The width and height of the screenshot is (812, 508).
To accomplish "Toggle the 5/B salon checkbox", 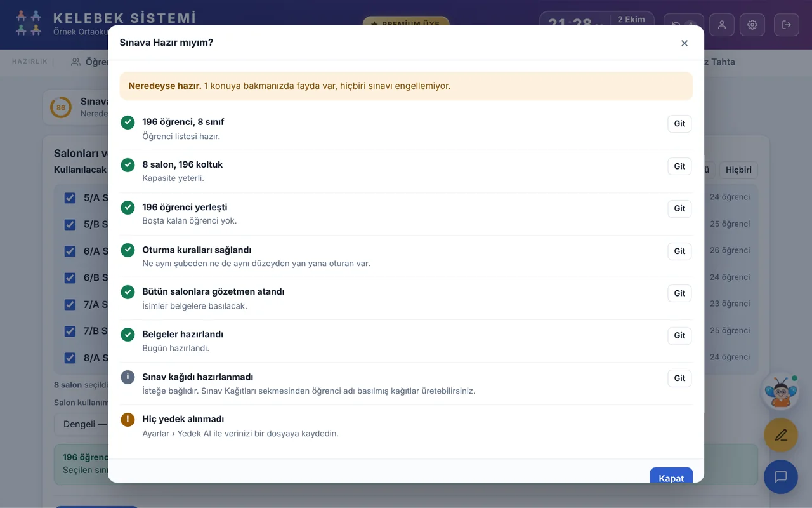I will [70, 225].
